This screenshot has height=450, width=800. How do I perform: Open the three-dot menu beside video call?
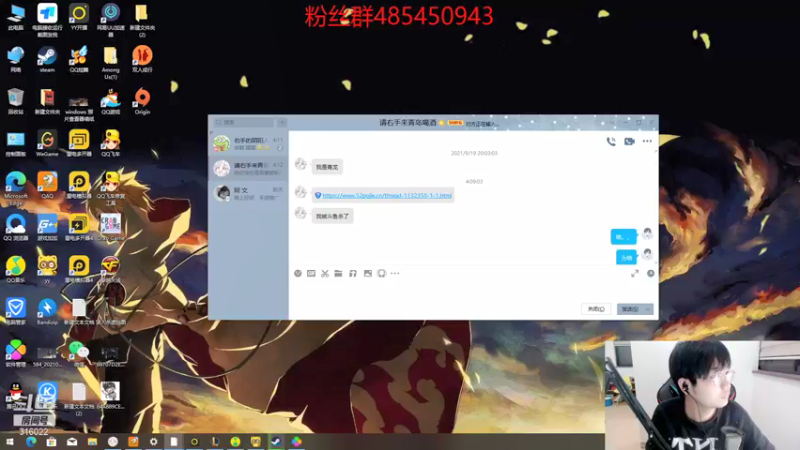coord(647,141)
